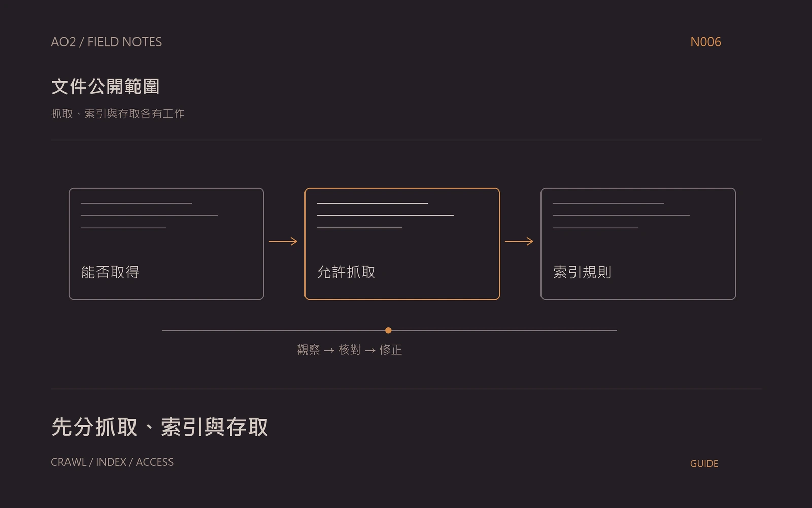This screenshot has height=508, width=812.
Task: Click the GUIDE label
Action: [x=704, y=463]
